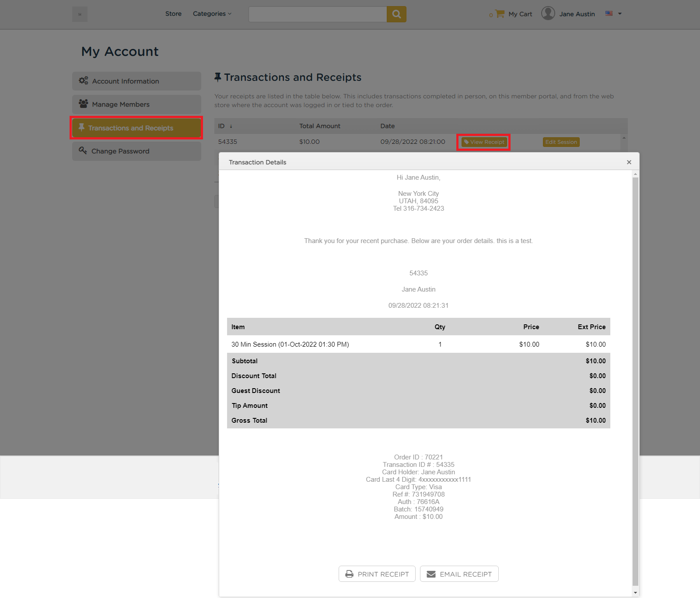The height and width of the screenshot is (598, 700).
Task: Click the Ref #: 731949708 line
Action: pos(418,494)
